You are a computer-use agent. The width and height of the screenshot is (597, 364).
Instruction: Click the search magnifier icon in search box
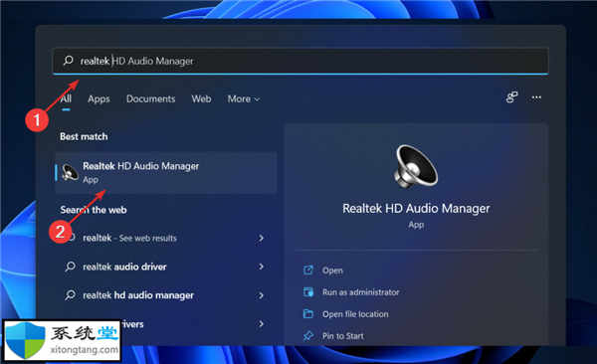point(68,61)
